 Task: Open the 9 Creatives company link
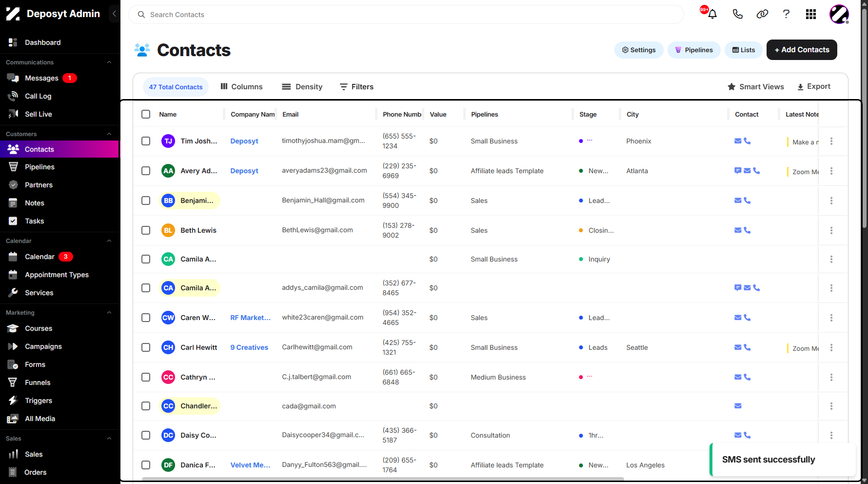(x=249, y=347)
